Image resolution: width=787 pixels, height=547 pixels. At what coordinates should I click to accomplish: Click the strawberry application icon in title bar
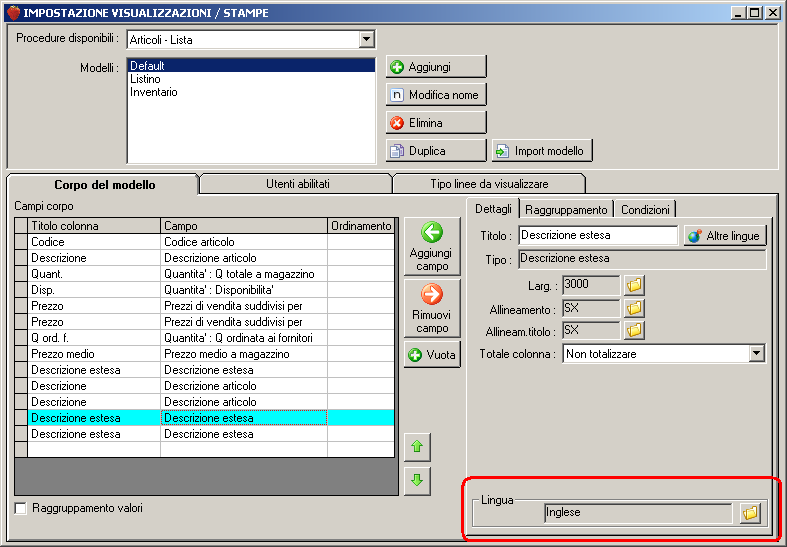14,13
